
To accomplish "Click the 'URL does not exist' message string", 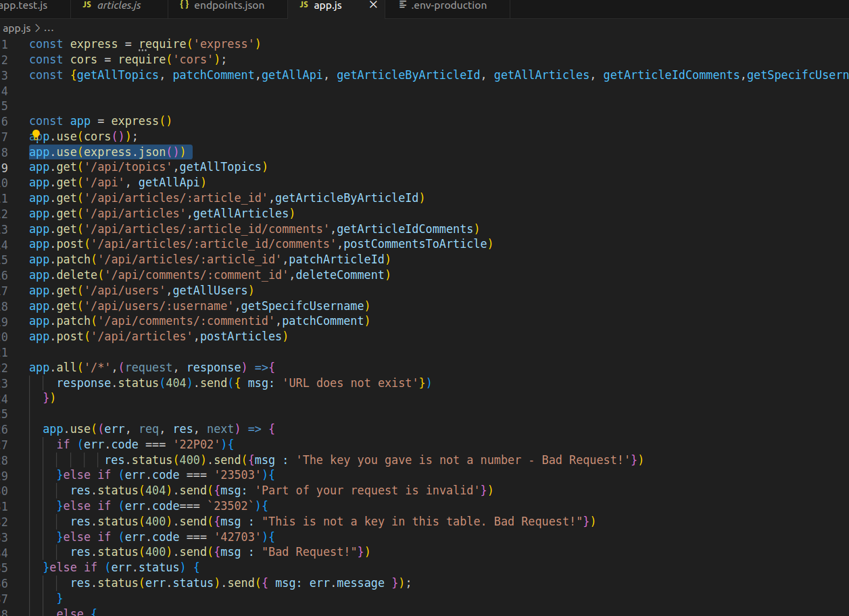I will pos(350,383).
